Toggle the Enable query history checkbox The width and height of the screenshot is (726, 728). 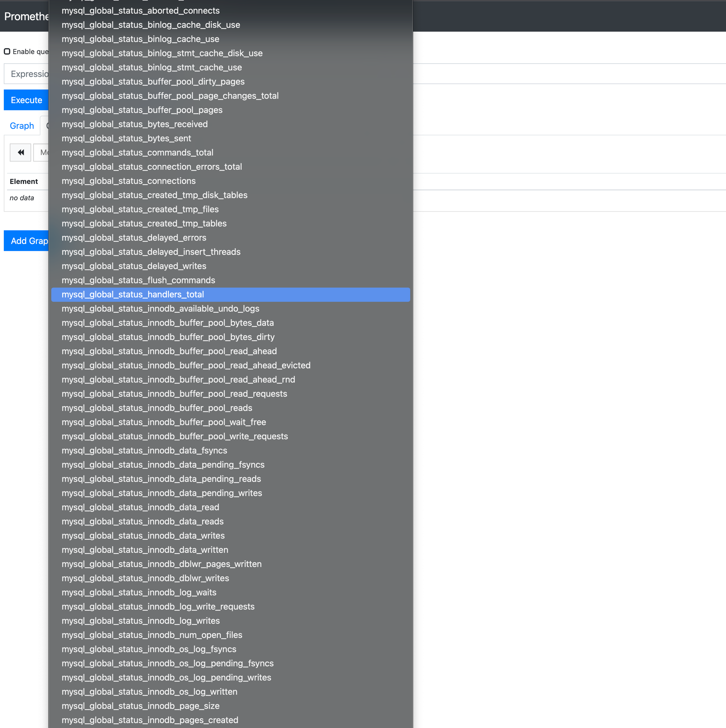click(x=7, y=52)
